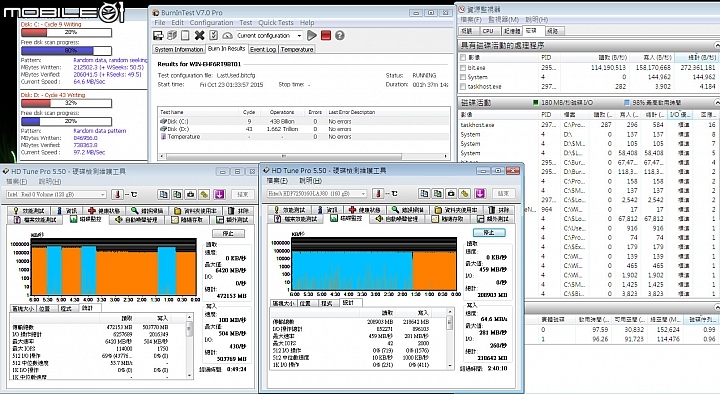Image resolution: width=720 pixels, height=394 pixels.
Task: Open options icon in Intel Raid HD Tune
Action: tap(204, 194)
